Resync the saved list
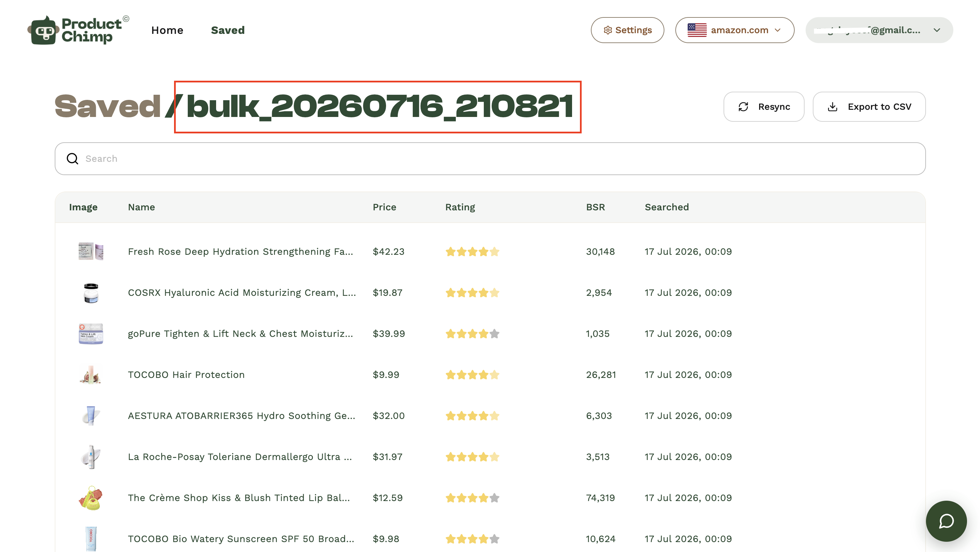This screenshot has width=980, height=552. click(x=764, y=106)
